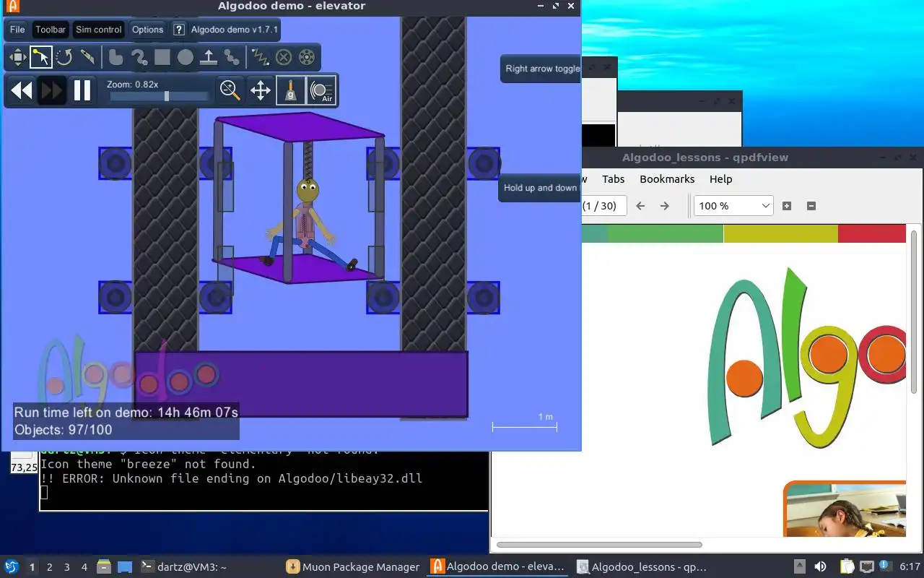
Task: Click the Zoom 0.82x slider handle
Action: (x=167, y=96)
